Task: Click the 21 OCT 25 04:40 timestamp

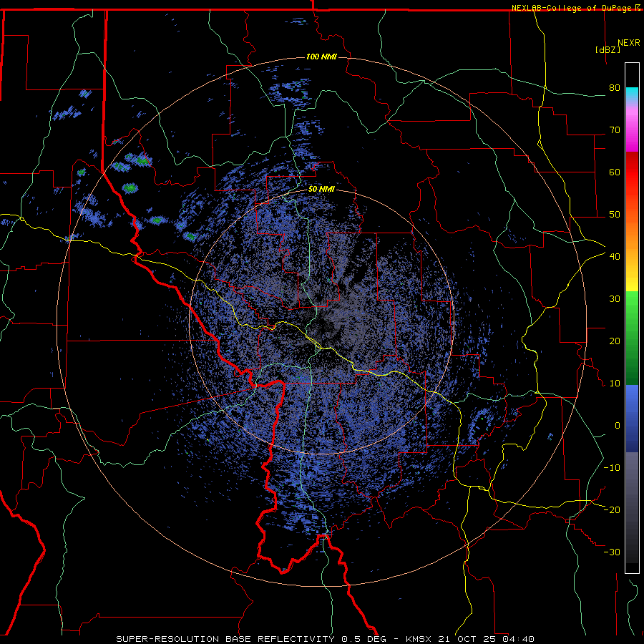Action: tap(488, 639)
